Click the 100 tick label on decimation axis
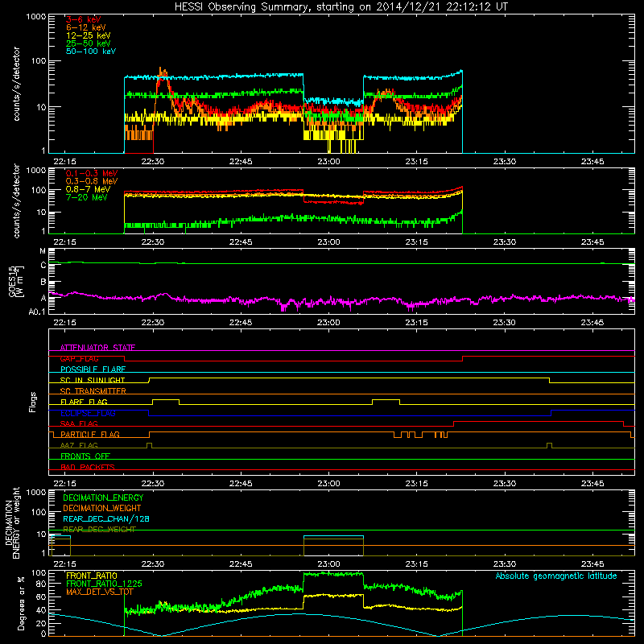Viewport: 644px width, 644px height. coord(39,512)
